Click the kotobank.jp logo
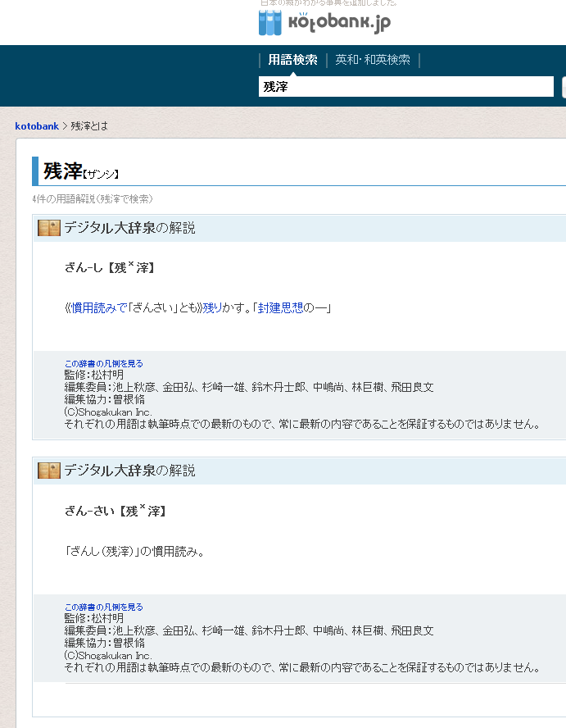This screenshot has width=566, height=728. (x=324, y=23)
